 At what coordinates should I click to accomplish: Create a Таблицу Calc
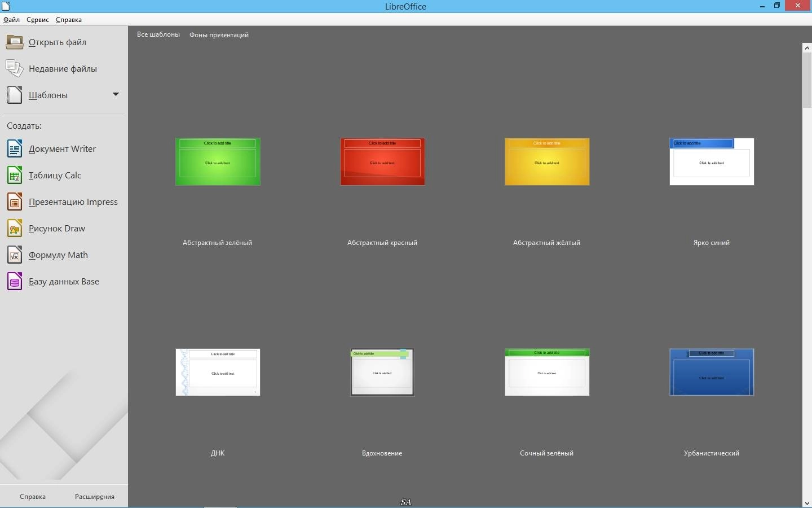click(x=55, y=176)
